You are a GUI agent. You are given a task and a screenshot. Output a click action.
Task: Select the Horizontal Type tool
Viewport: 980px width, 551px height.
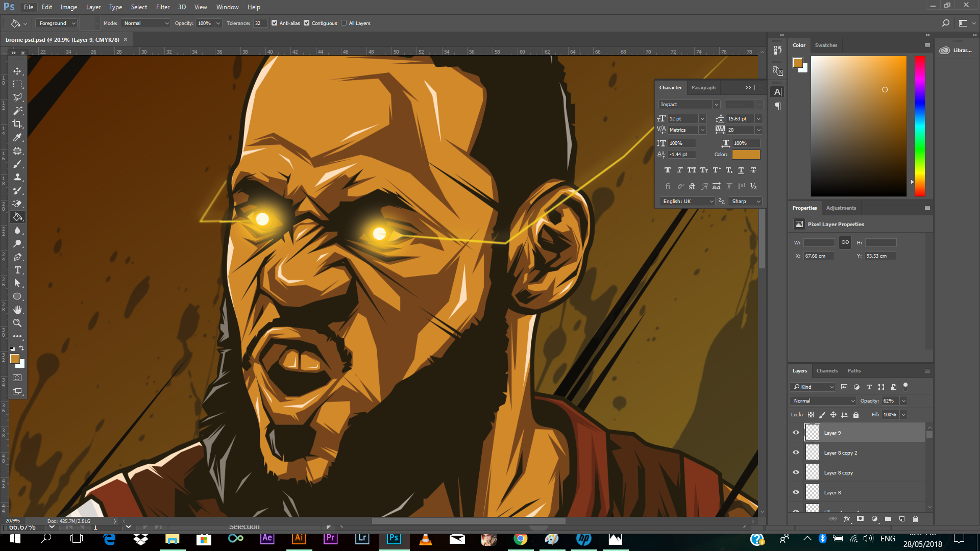click(x=17, y=270)
